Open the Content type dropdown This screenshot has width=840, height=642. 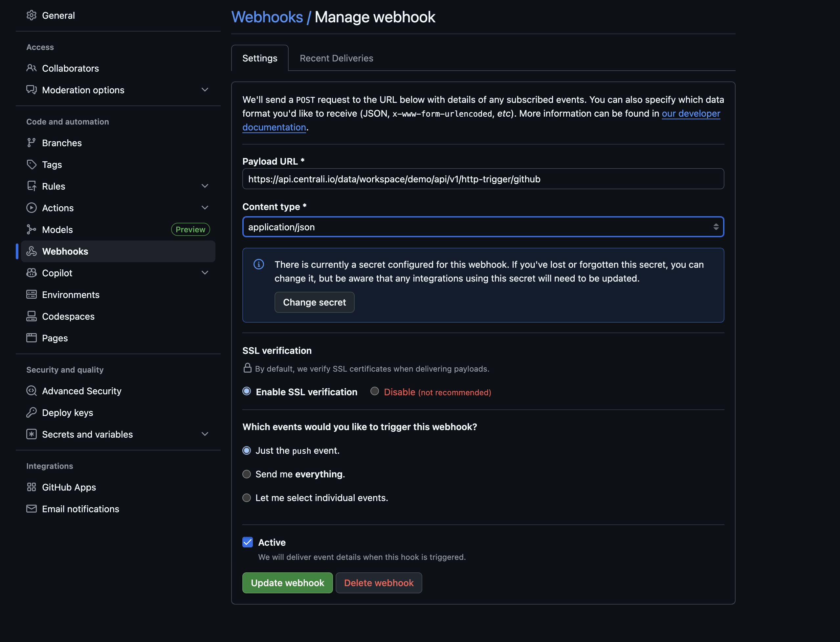point(483,227)
